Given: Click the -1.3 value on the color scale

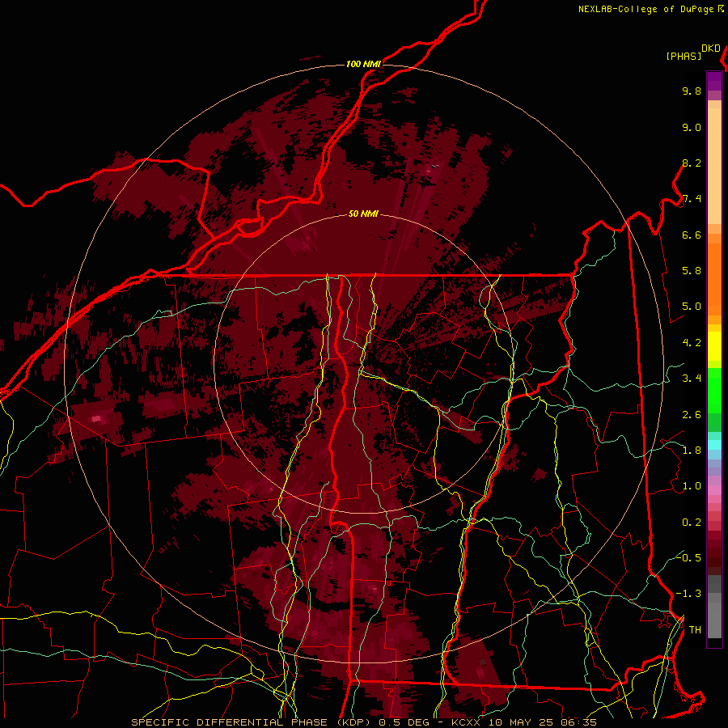Looking at the screenshot, I should [688, 594].
